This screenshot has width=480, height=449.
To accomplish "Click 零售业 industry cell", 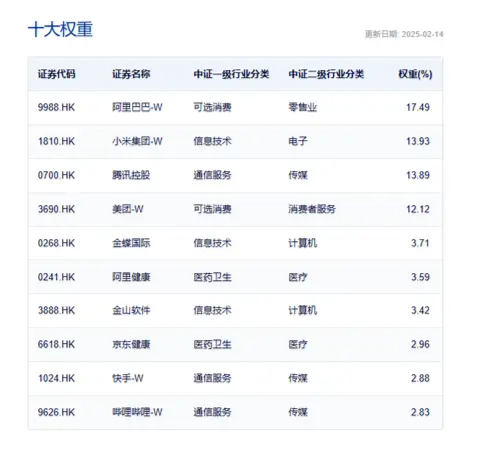I will (x=303, y=107).
